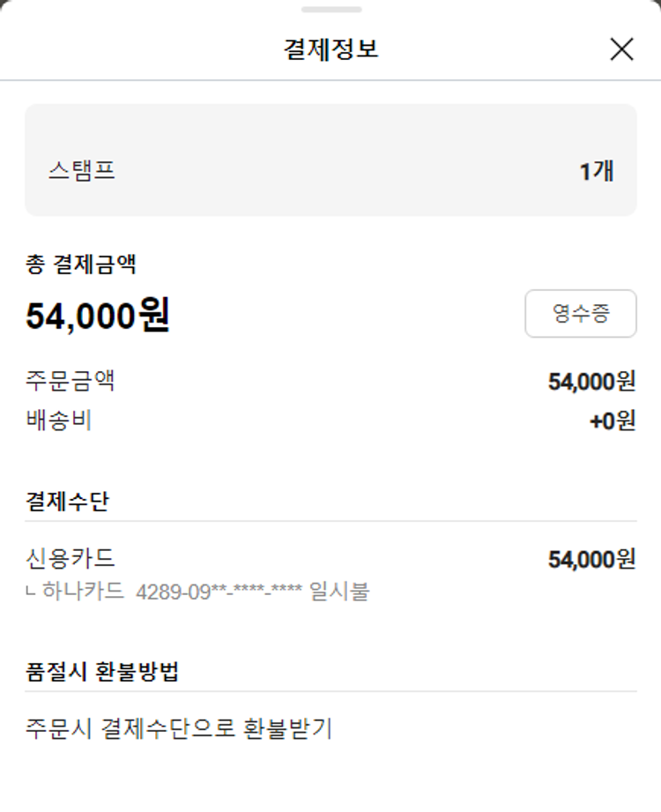Click the 영수증 receipt button

(x=580, y=313)
